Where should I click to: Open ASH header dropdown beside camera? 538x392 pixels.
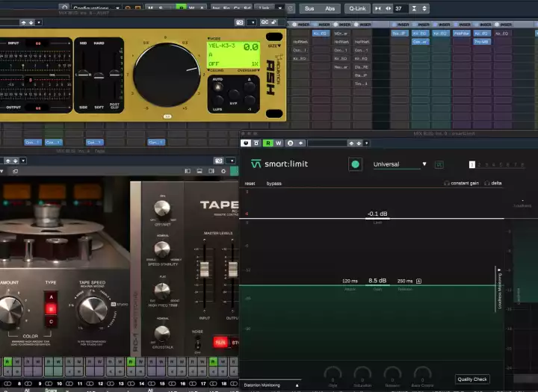click(x=253, y=22)
